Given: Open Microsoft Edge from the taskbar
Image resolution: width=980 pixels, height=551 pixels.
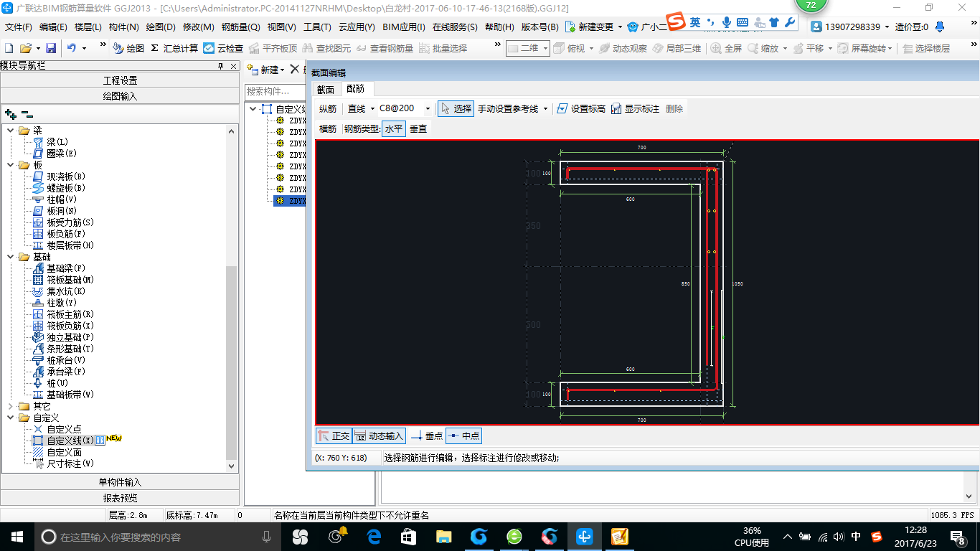Looking at the screenshot, I should [374, 537].
